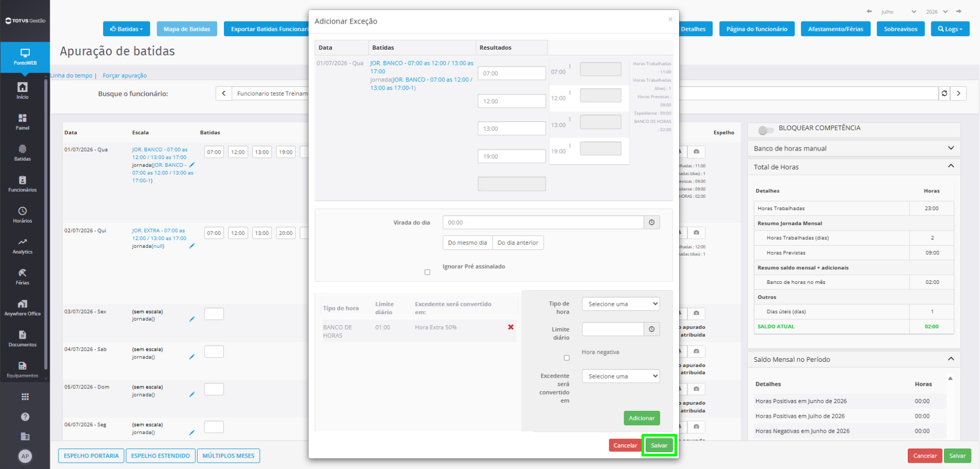Image resolution: width=980 pixels, height=469 pixels.
Task: Open Analytics in the sidebar
Action: point(22,246)
